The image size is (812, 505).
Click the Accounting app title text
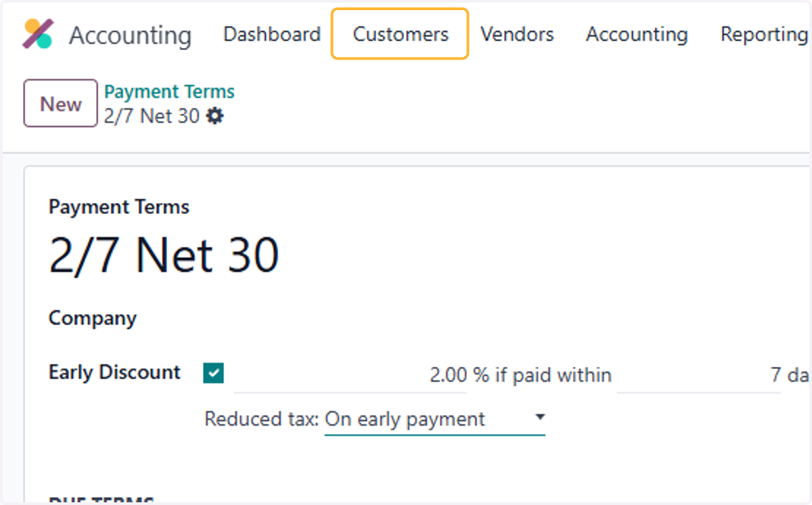[x=130, y=35]
